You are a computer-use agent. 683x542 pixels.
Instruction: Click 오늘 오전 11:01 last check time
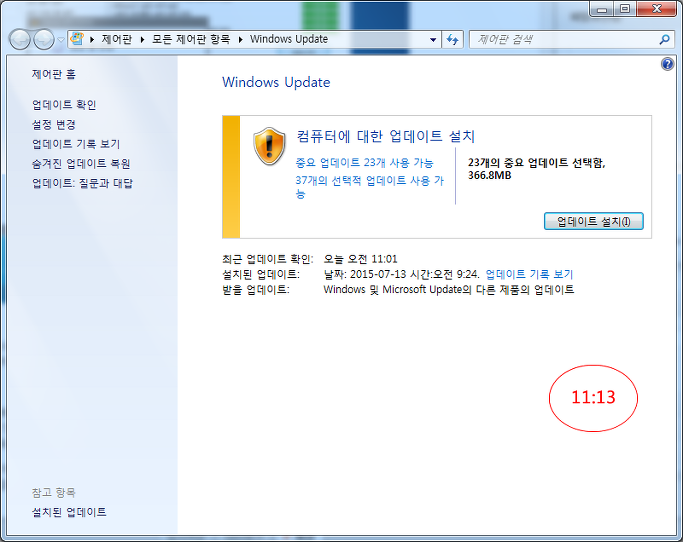click(x=360, y=259)
